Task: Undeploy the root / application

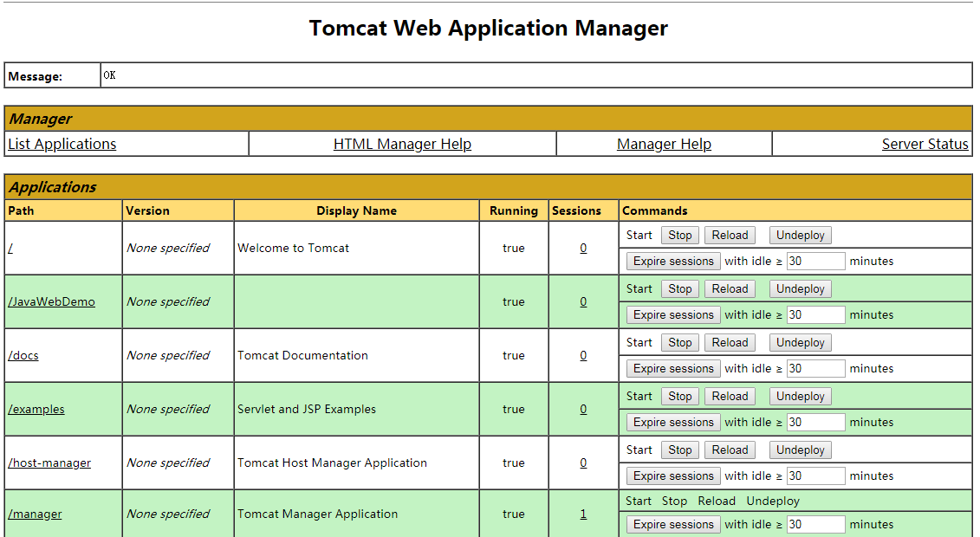Action: pos(801,236)
